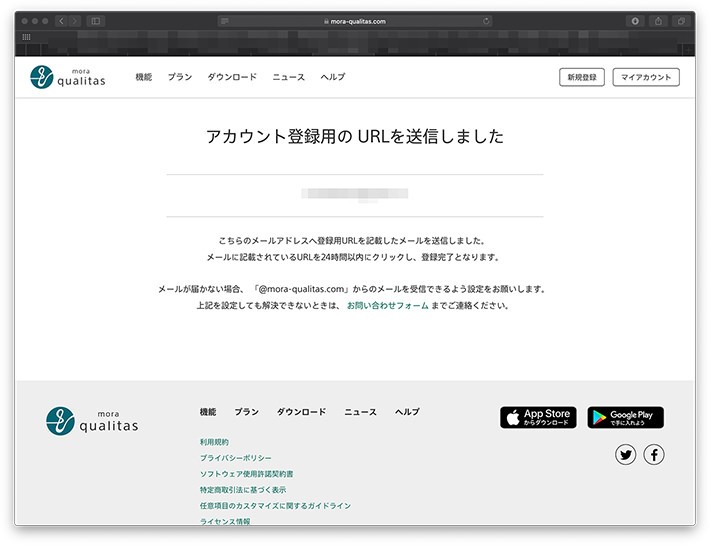Click the App Store download badge
Viewport: 710px width, 545px height.
point(538,417)
